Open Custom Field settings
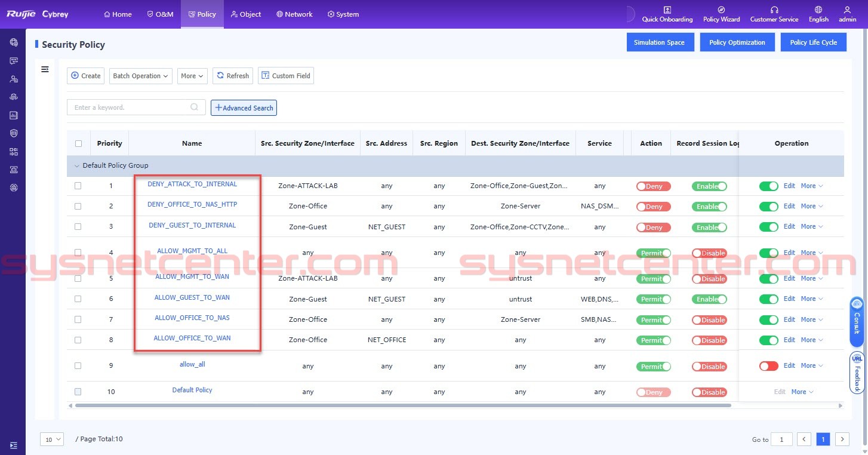 click(286, 76)
